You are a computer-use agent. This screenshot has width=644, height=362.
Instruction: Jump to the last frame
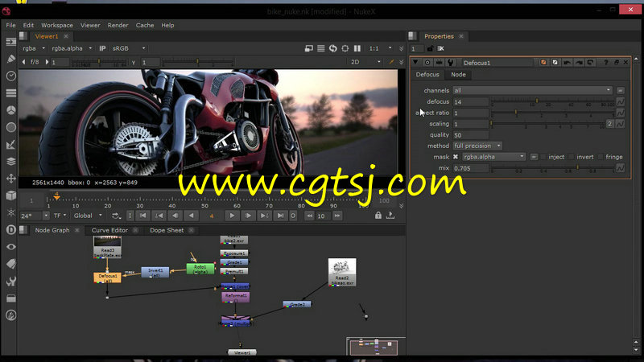(280, 216)
